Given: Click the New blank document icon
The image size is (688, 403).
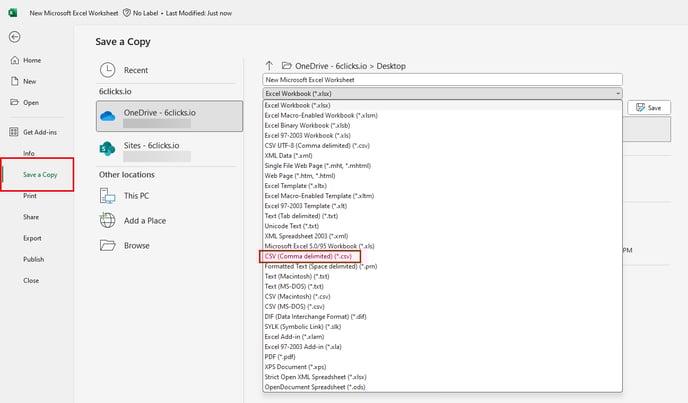Looking at the screenshot, I should (14, 81).
